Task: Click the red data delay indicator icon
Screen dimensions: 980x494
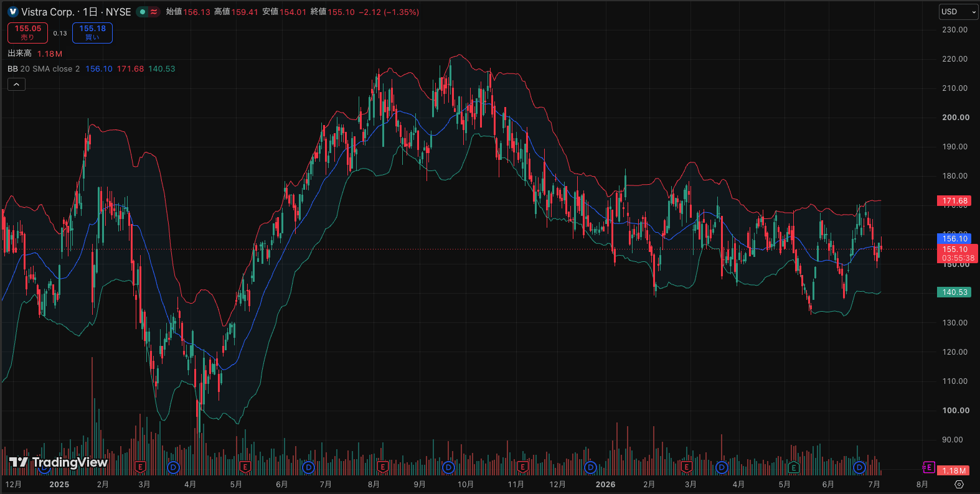Action: pyautogui.click(x=154, y=12)
